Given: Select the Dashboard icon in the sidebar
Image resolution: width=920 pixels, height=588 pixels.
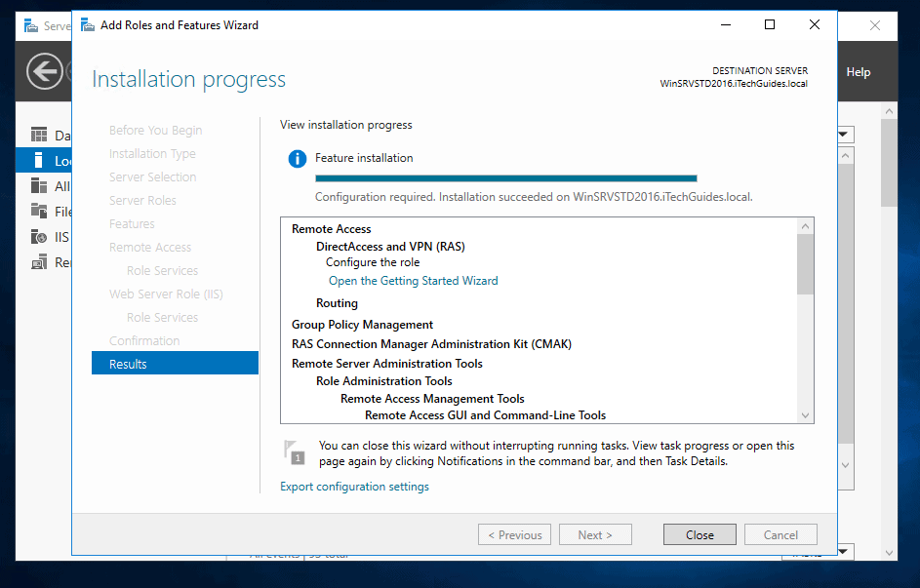Looking at the screenshot, I should pyautogui.click(x=39, y=136).
